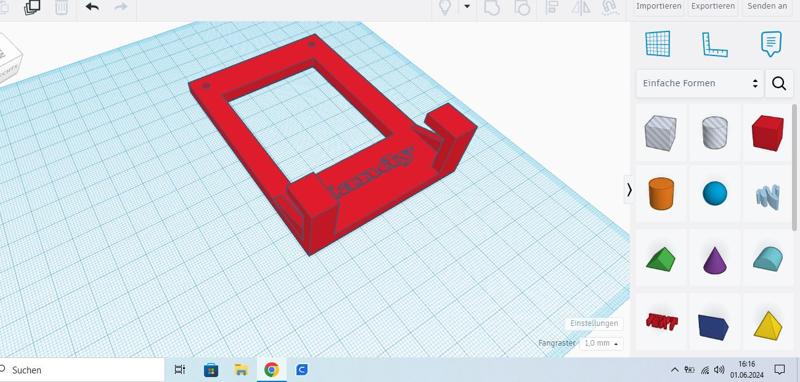The width and height of the screenshot is (800, 382).
Task: Click the Importieren button
Action: point(659,7)
